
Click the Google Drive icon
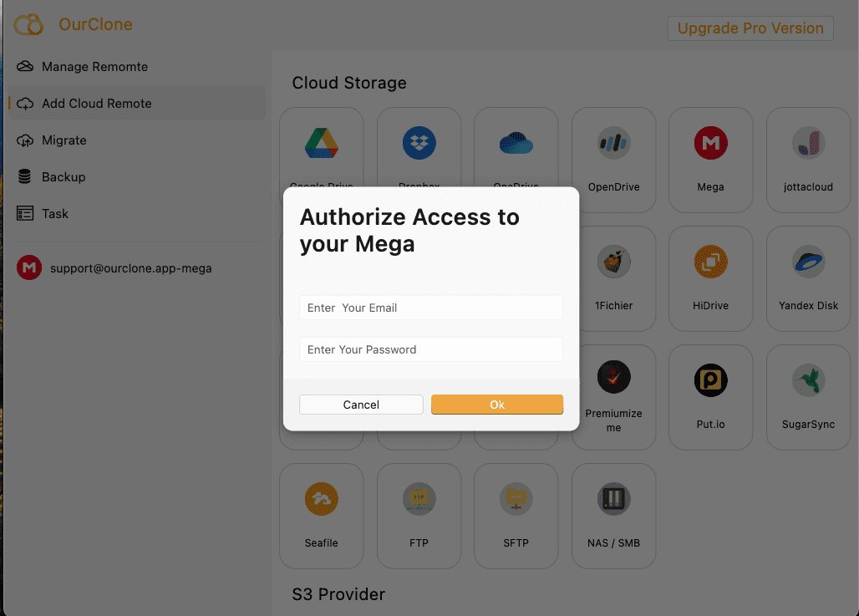[322, 143]
